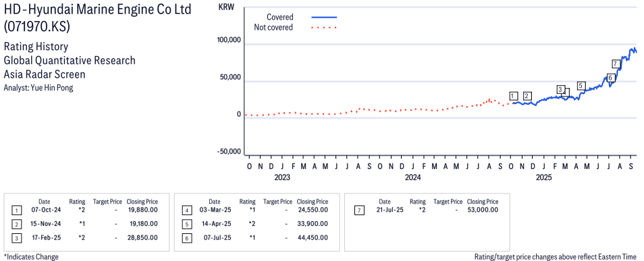Click the closing price 53,000.00 value
This screenshot has width=644, height=261.
(x=483, y=210)
